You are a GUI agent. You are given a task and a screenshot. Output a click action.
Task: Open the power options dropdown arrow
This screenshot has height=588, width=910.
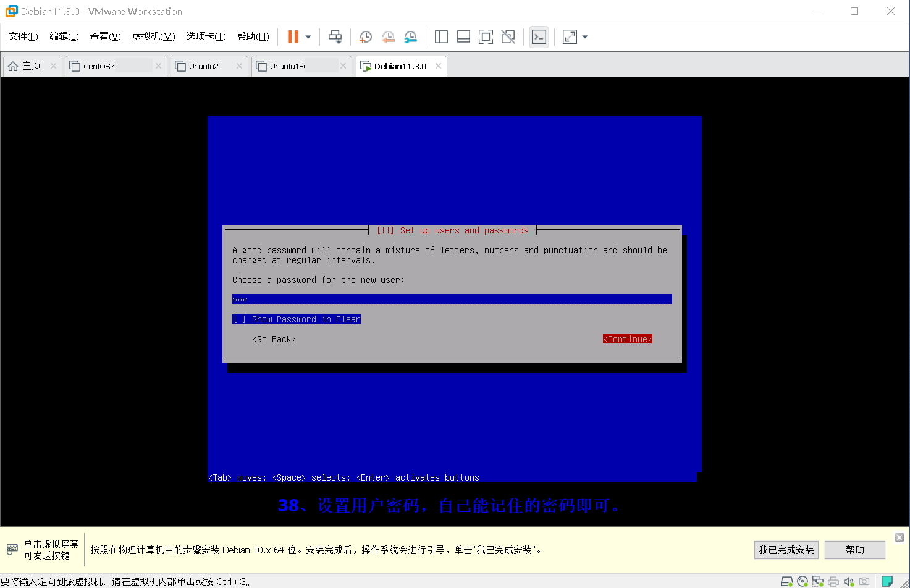coord(308,37)
